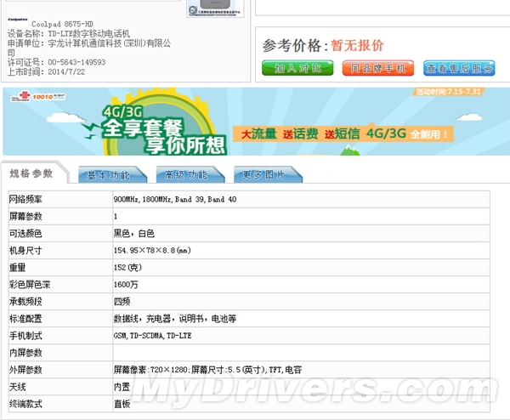The width and height of the screenshot is (510, 420).
Task: Click the 暂无报价 price text
Action: pos(357,46)
